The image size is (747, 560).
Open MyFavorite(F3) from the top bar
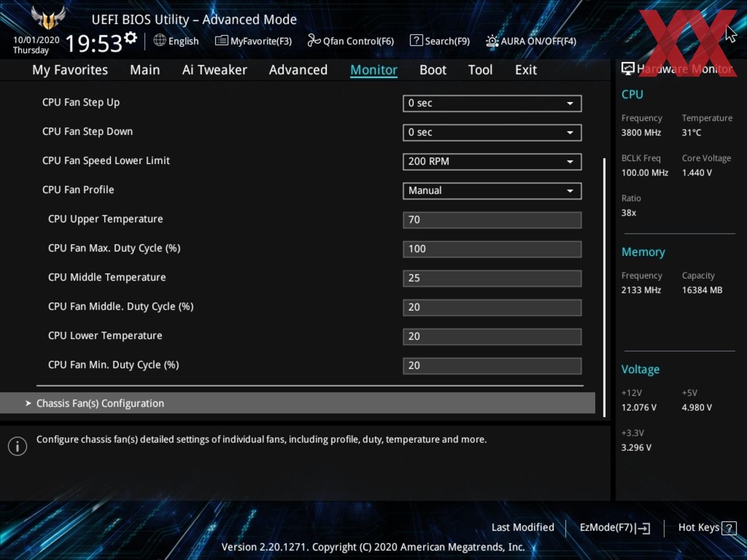(254, 41)
